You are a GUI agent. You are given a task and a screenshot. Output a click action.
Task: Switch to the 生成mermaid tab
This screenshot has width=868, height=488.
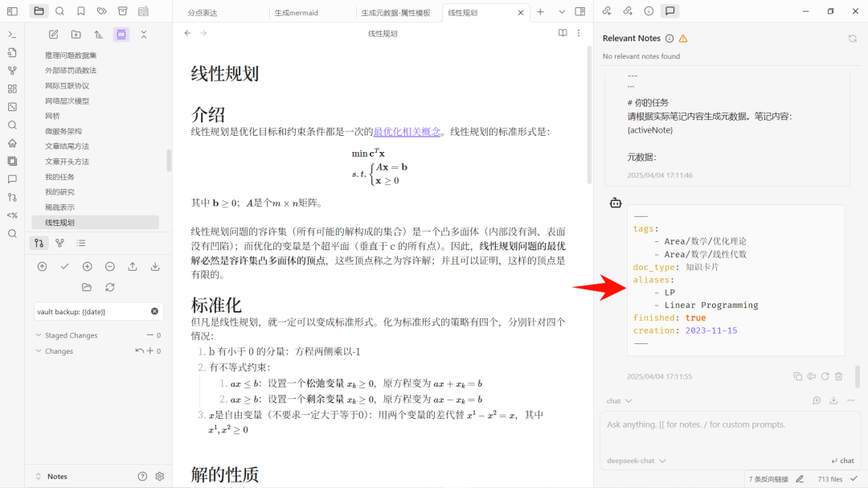(x=296, y=13)
